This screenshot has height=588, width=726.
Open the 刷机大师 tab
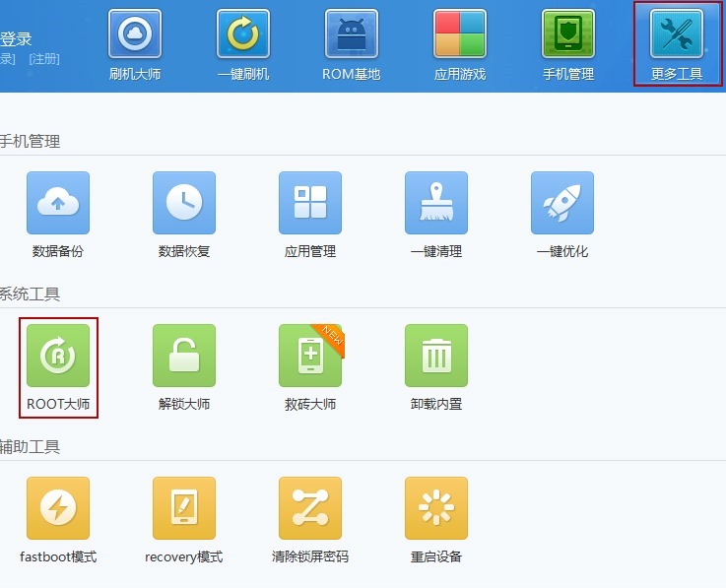135,45
